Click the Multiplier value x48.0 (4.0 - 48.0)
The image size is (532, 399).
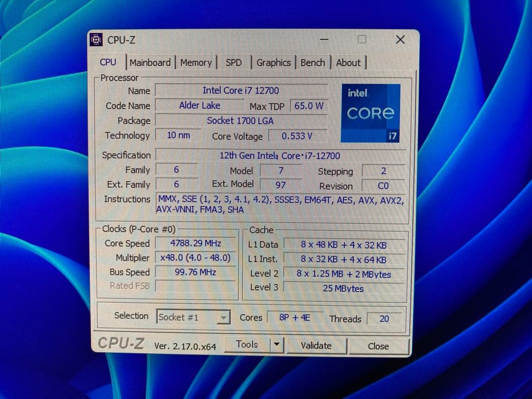point(196,258)
